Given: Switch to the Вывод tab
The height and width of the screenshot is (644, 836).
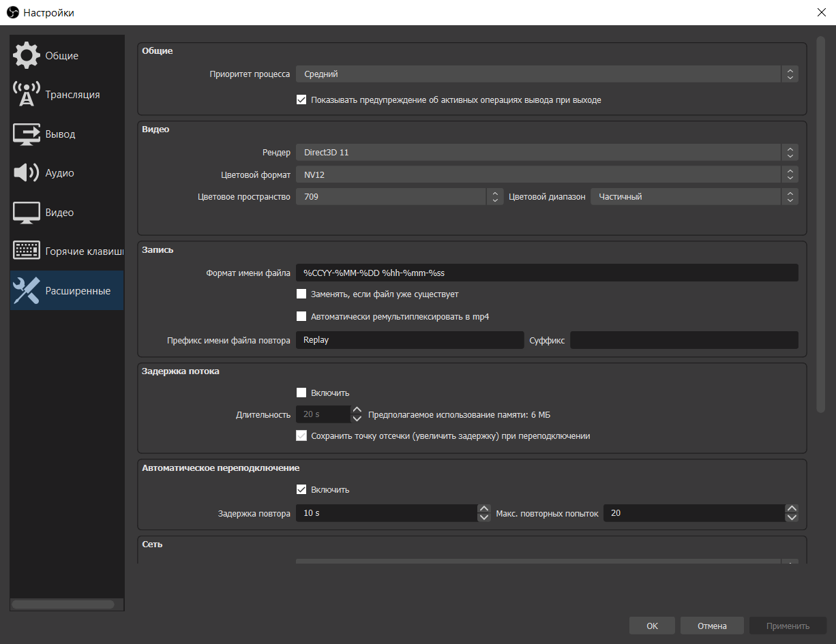Looking at the screenshot, I should (67, 134).
